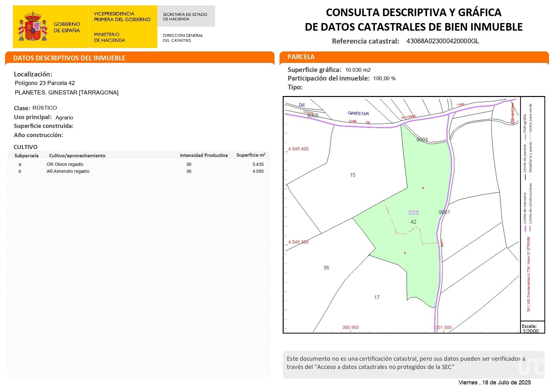555x392 pixels.
Task: Click neighboring parcel 36 on the map
Action: pos(326,268)
